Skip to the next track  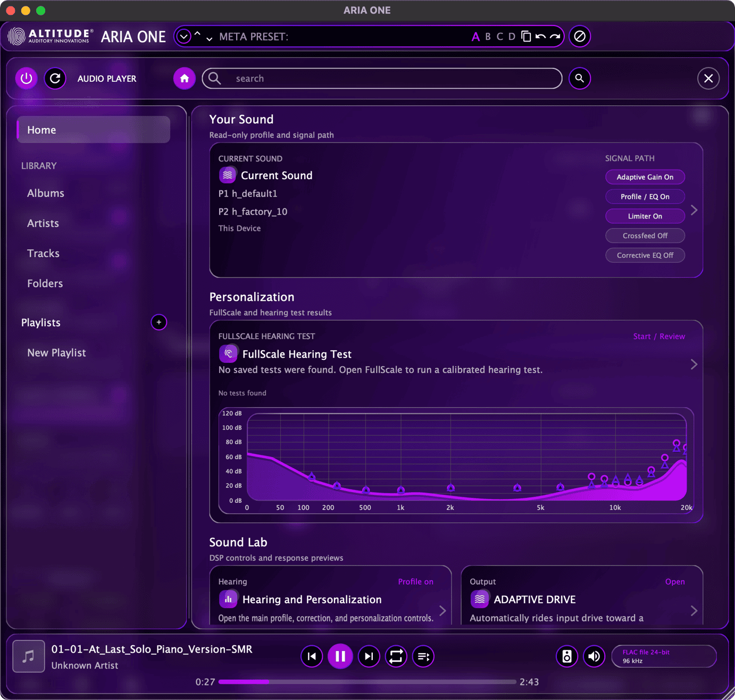point(369,656)
